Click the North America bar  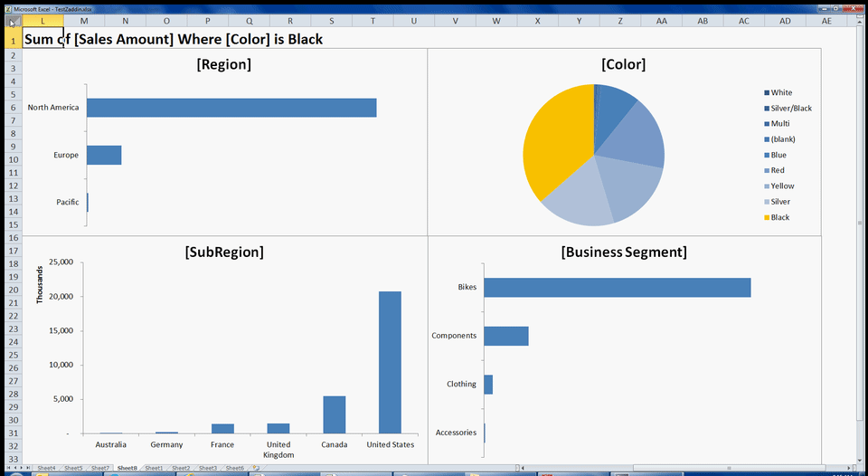(231, 108)
